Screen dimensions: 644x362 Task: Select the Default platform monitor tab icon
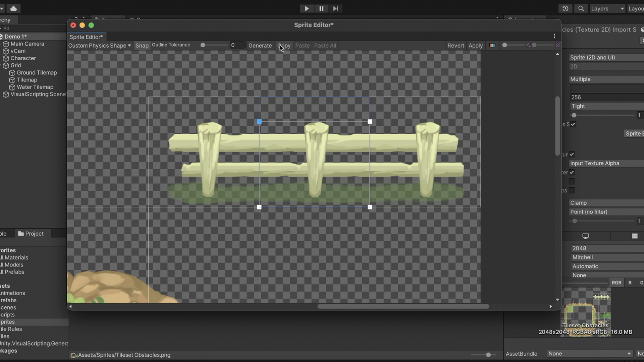click(x=586, y=236)
